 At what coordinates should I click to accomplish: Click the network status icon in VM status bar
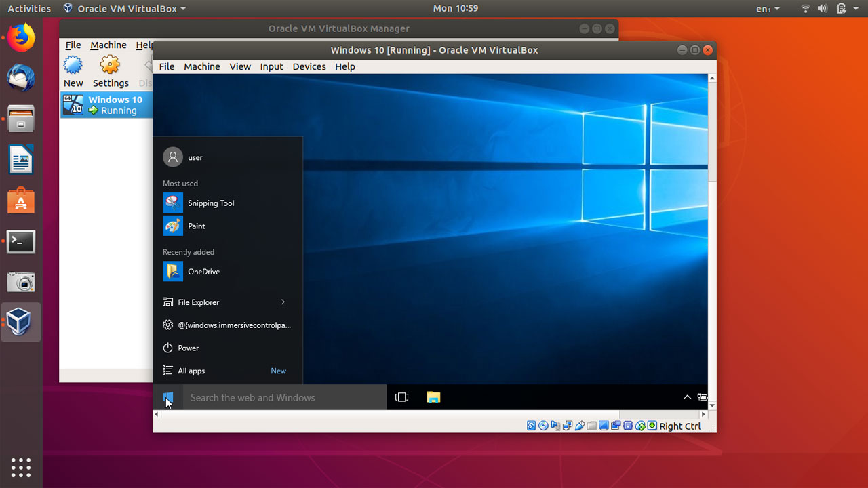[x=568, y=425]
